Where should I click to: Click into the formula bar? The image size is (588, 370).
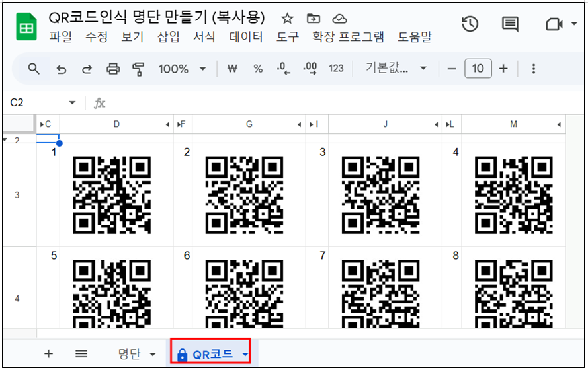coord(345,102)
